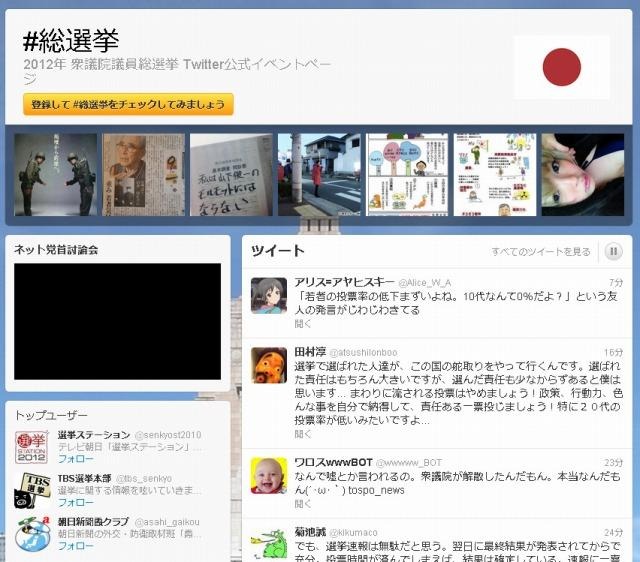Select 菊池誠's crocodile avatar

(269, 544)
